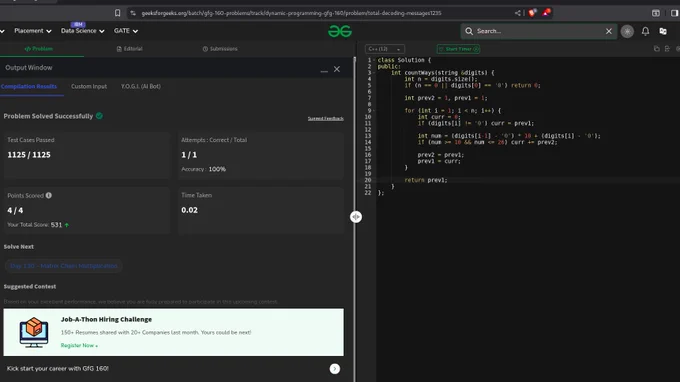
Task: Switch to the Submissions tab
Action: [x=220, y=49]
